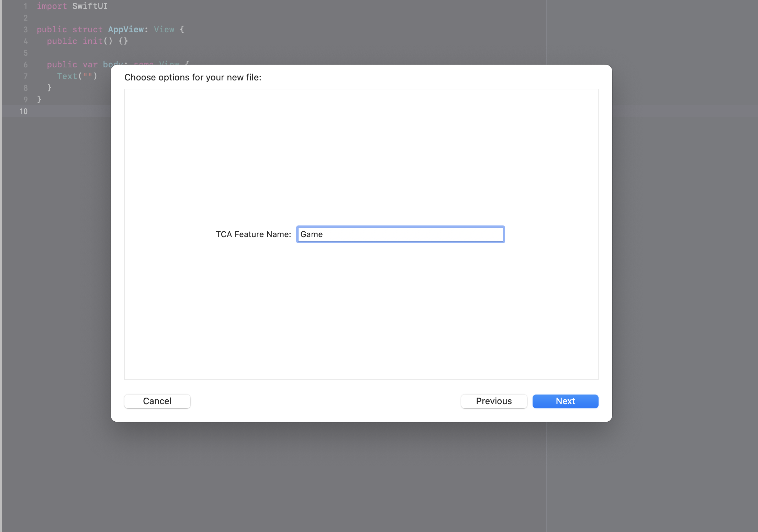
Task: Click the 'AppView' struct name
Action: tap(126, 30)
